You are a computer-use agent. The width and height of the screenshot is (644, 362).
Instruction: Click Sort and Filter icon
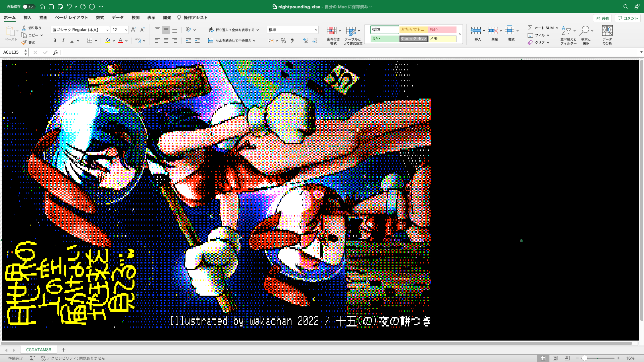[567, 31]
